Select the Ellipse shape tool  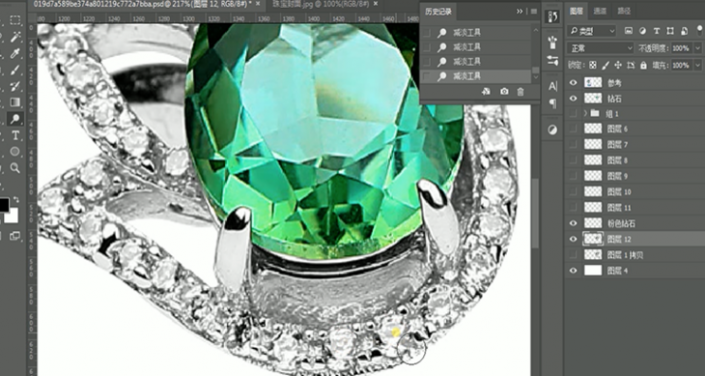point(15,152)
